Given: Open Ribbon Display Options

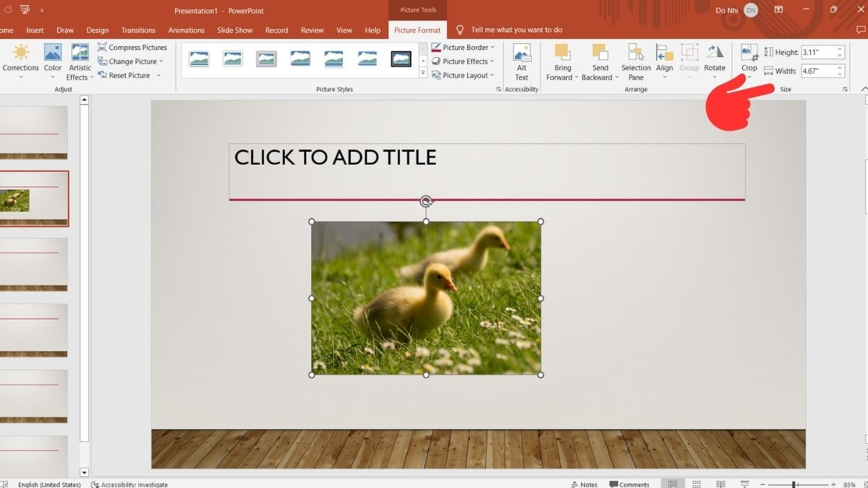Looking at the screenshot, I should (x=778, y=10).
